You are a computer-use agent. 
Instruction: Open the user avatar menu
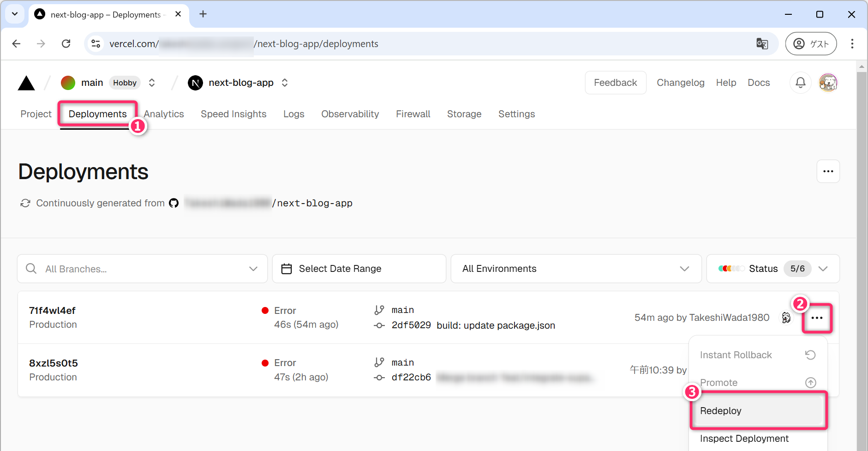828,83
